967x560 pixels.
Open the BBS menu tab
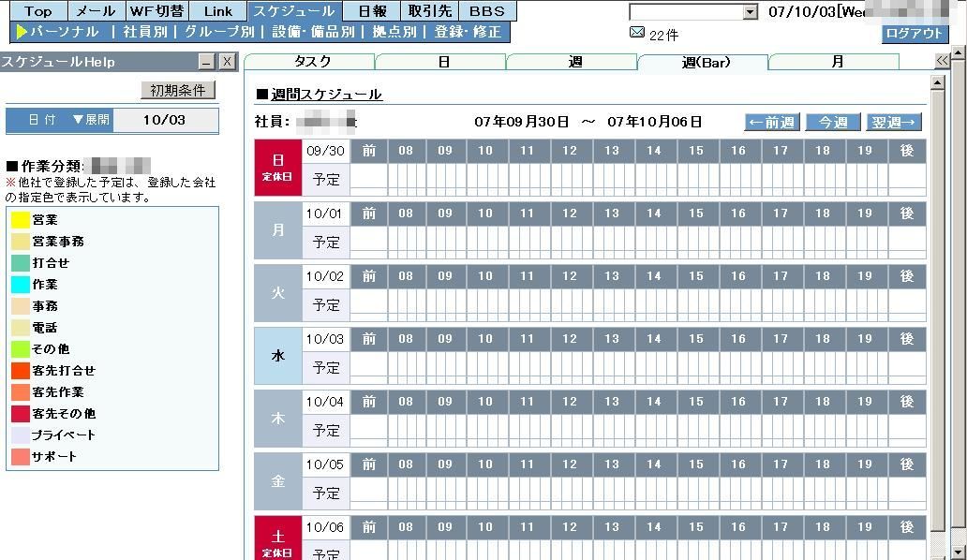point(486,11)
